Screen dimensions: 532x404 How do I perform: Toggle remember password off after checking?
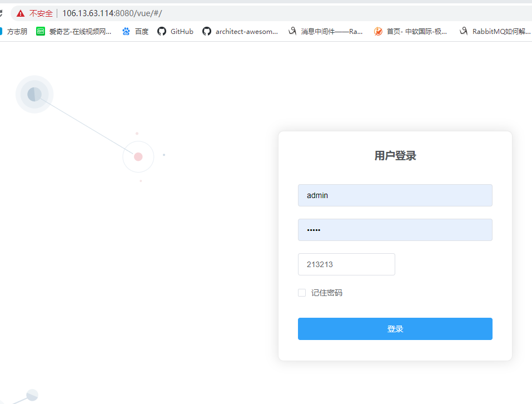(301, 292)
